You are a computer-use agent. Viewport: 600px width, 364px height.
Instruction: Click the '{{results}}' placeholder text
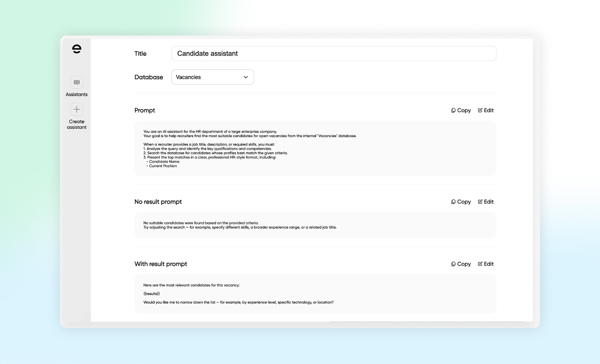[x=151, y=294]
